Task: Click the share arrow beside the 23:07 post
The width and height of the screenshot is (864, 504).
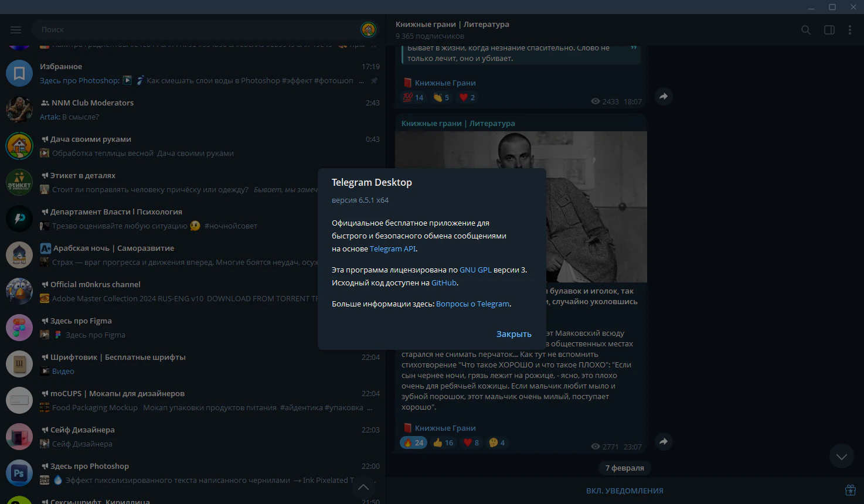Action: coord(663,442)
